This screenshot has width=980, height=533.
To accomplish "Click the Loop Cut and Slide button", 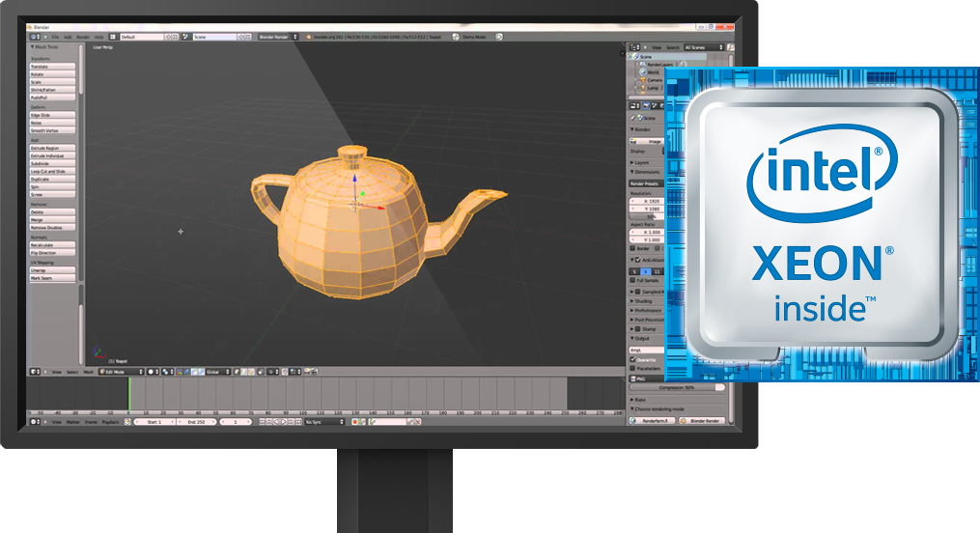I will tap(52, 171).
